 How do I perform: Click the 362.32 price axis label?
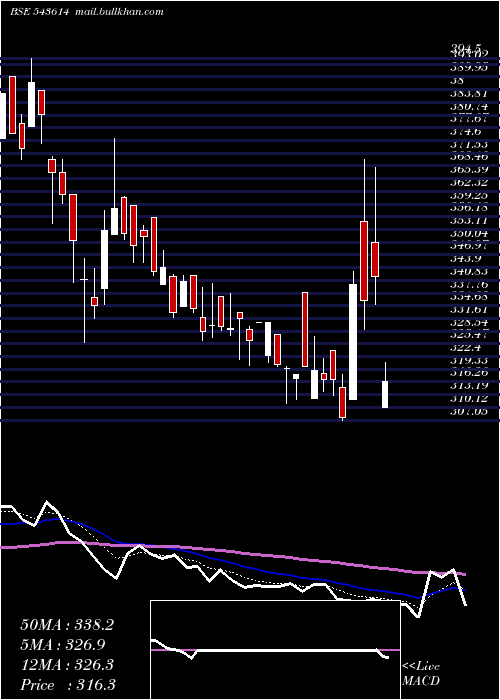[469, 183]
